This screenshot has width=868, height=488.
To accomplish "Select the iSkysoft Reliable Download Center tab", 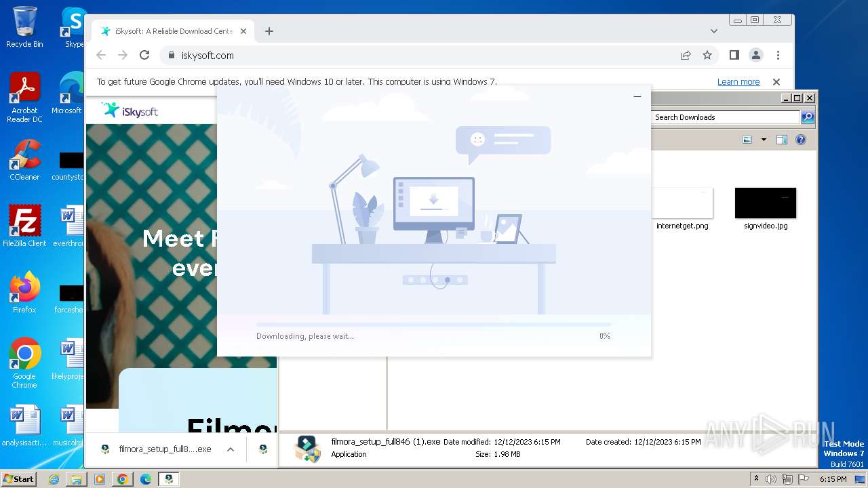I will [173, 31].
